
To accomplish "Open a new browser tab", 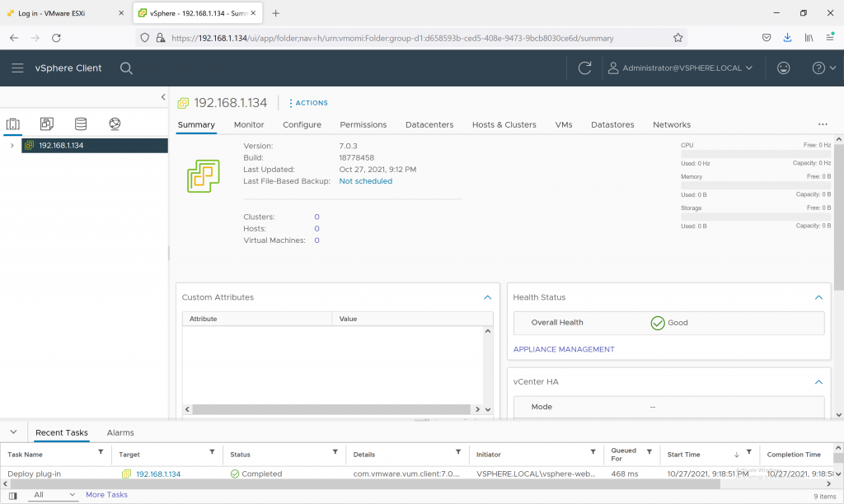I will (x=275, y=13).
